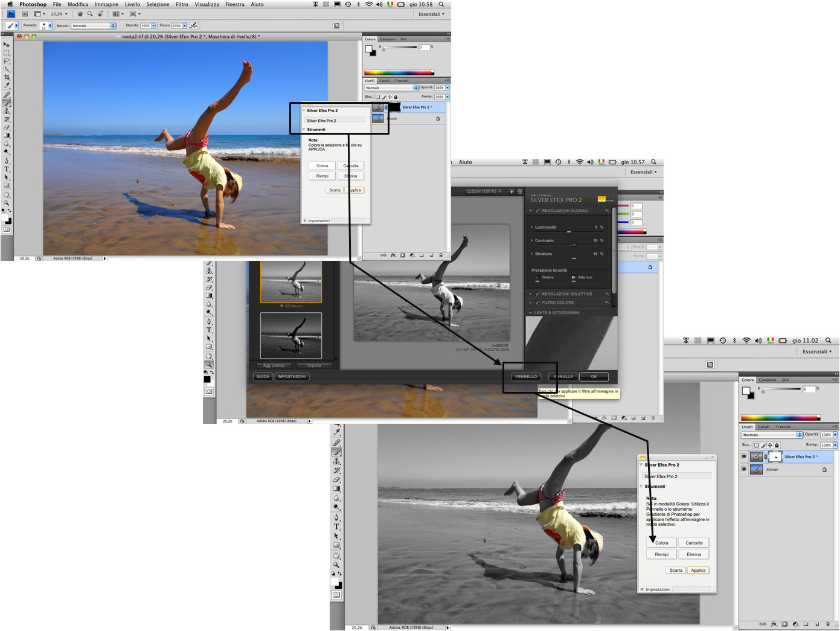840x631 pixels.
Task: Select the Type tool in the 10.58 screenshot
Action: [7, 169]
